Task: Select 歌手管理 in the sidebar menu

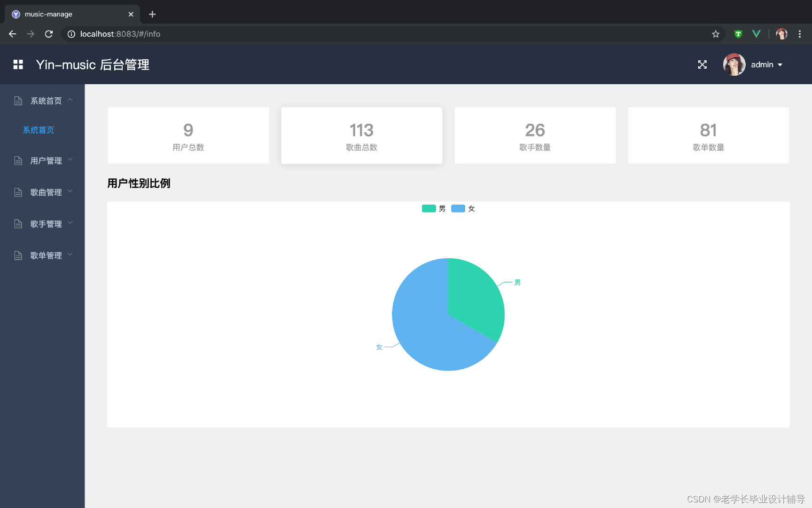Action: [x=45, y=223]
